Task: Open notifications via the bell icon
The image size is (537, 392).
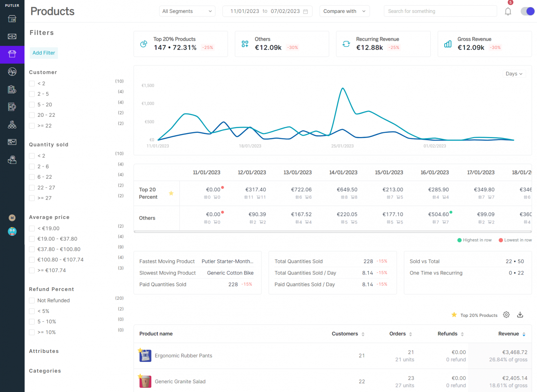Action: 508,11
